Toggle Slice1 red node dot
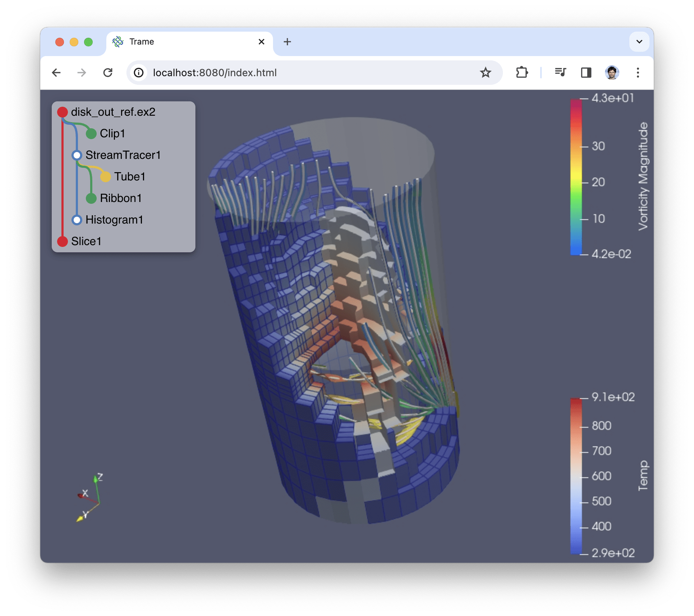694x616 pixels. [x=63, y=242]
